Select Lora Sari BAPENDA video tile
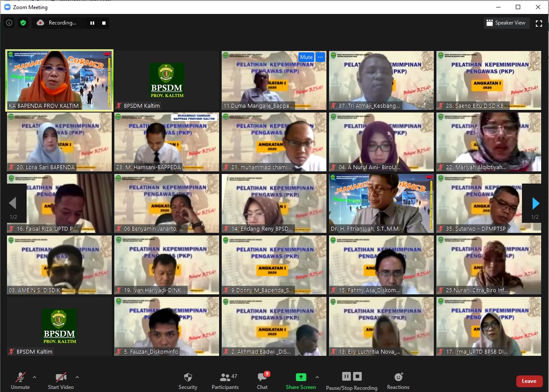The width and height of the screenshot is (549, 392). click(x=59, y=142)
